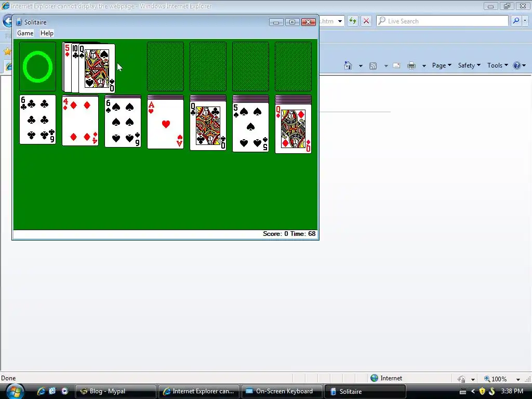Viewport: 532px width, 399px height.
Task: Click the 100% zoom level button
Action: (495, 379)
